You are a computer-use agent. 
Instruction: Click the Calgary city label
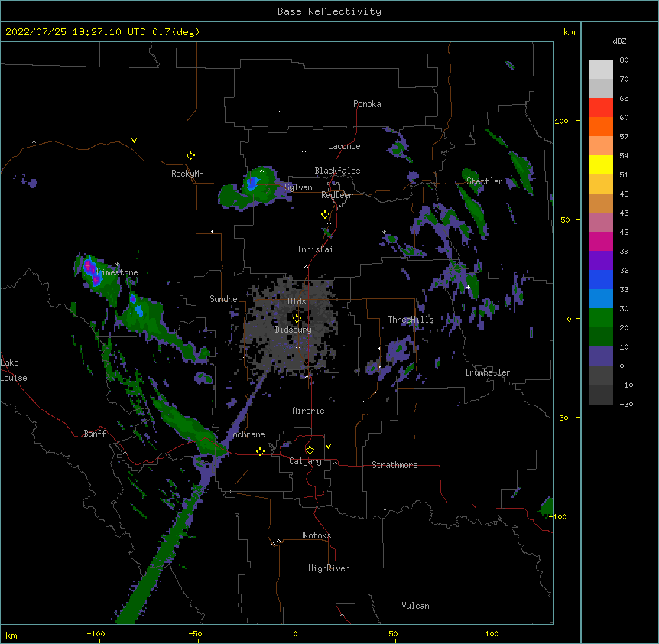305,461
